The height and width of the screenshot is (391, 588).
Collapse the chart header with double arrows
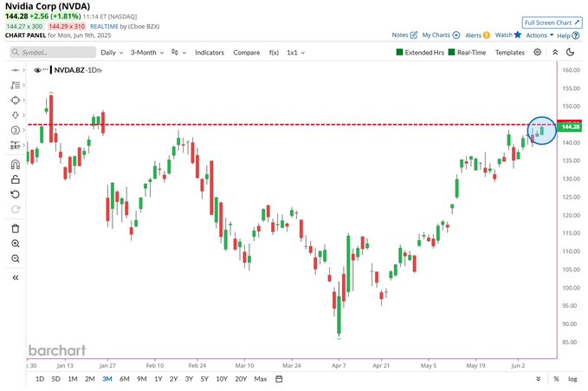pos(555,52)
